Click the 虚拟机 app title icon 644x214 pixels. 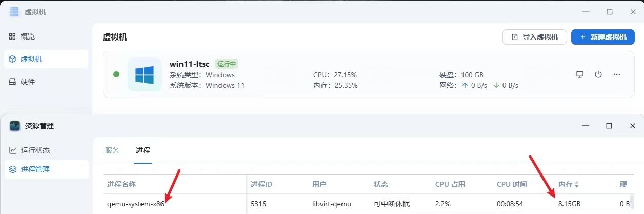click(14, 11)
